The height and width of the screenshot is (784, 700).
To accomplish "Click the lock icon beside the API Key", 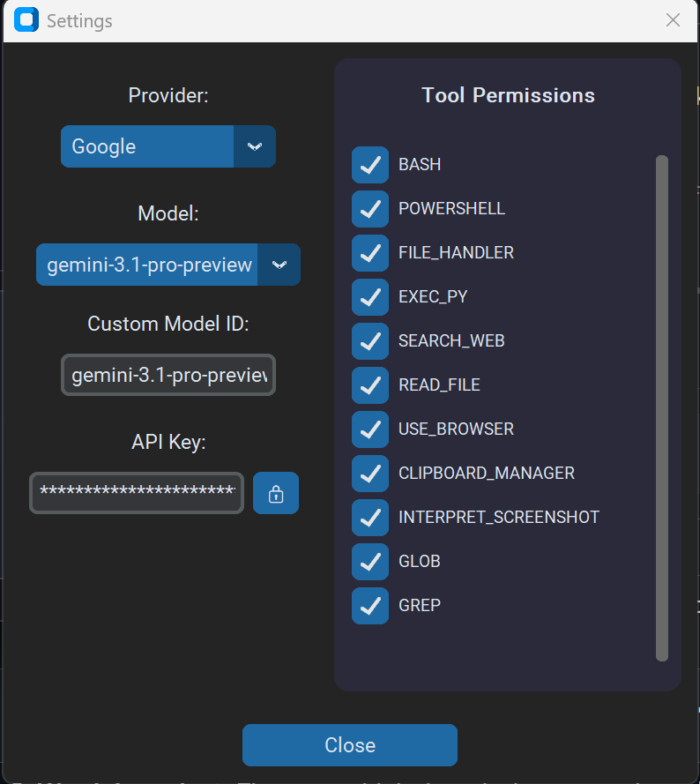I will 276,493.
